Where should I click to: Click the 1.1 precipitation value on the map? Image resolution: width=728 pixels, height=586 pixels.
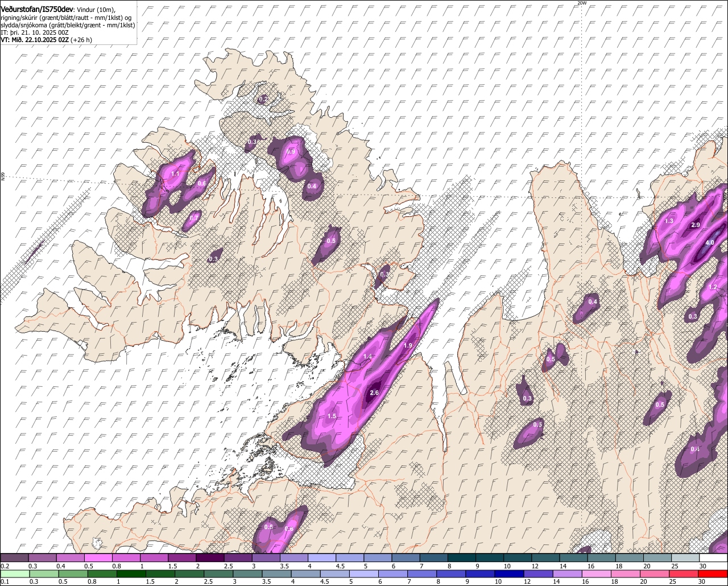tap(175, 174)
